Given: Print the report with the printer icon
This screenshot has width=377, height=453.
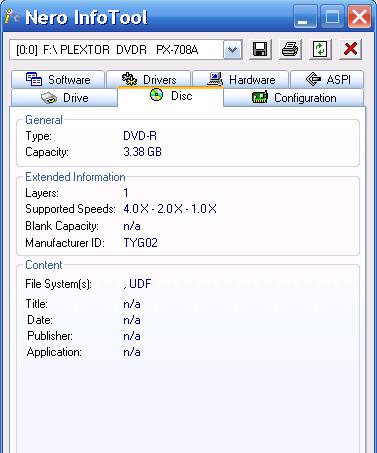Looking at the screenshot, I should [290, 50].
